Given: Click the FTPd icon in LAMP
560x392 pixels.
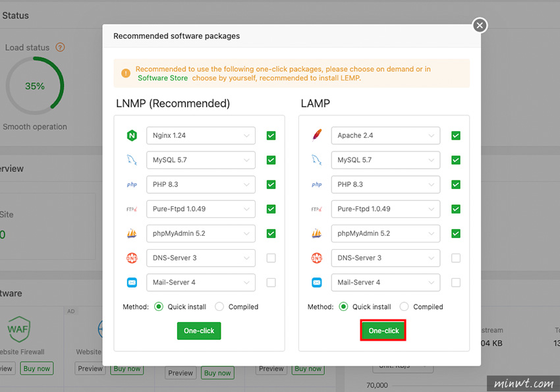Looking at the screenshot, I should point(317,210).
